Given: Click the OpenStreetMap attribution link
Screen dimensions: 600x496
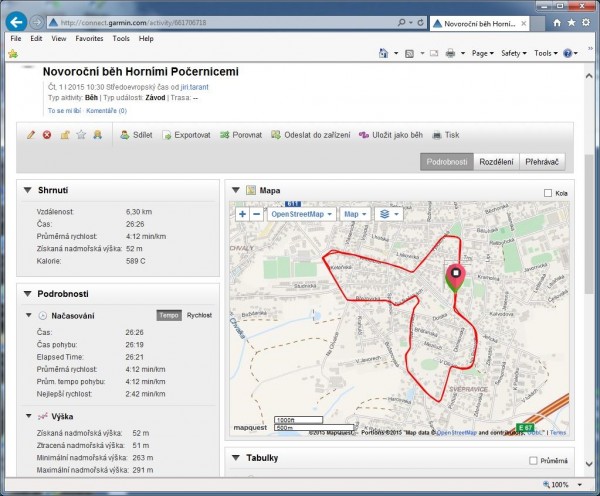Looking at the screenshot, I should (x=457, y=432).
